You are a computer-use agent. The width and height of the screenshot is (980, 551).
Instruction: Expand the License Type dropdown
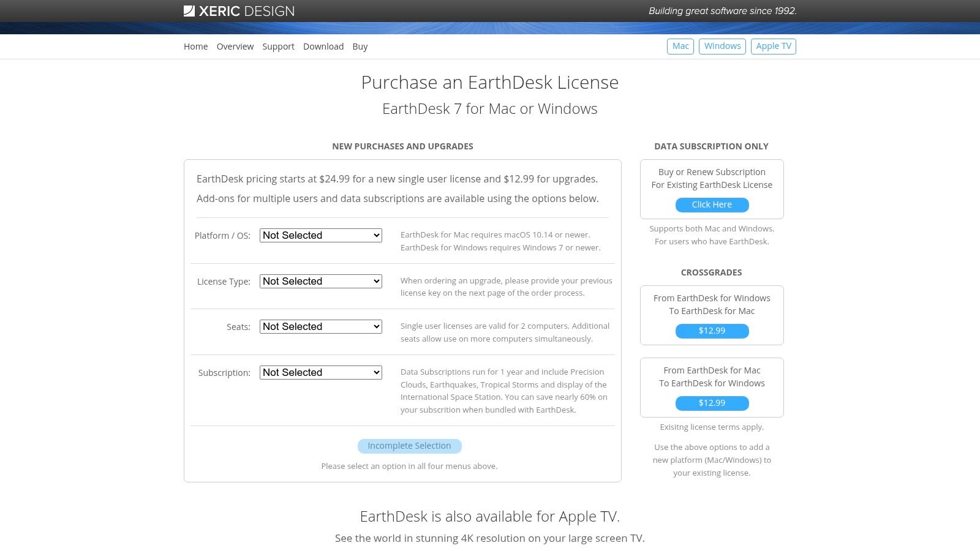[x=321, y=281]
